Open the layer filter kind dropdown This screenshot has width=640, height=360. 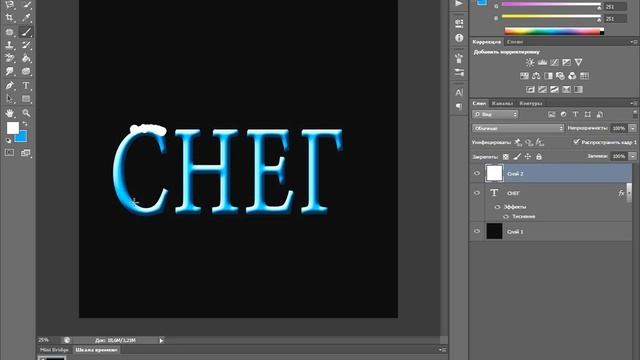[x=495, y=115]
